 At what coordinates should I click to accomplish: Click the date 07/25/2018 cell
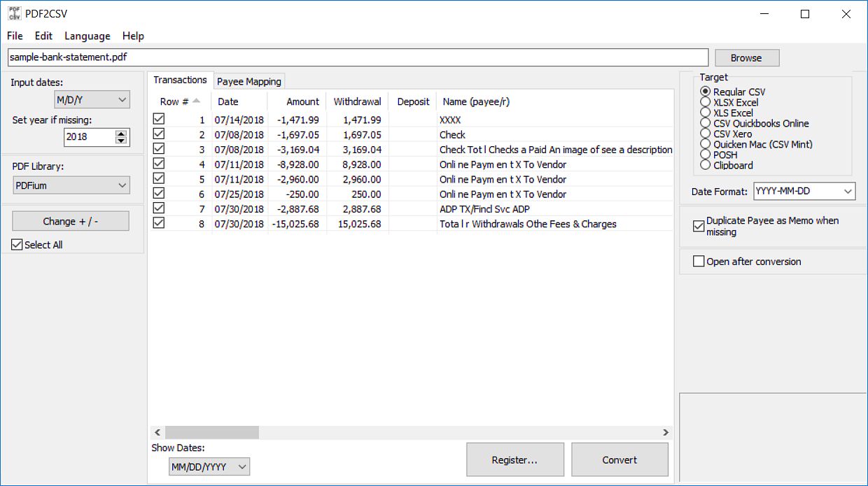[239, 194]
